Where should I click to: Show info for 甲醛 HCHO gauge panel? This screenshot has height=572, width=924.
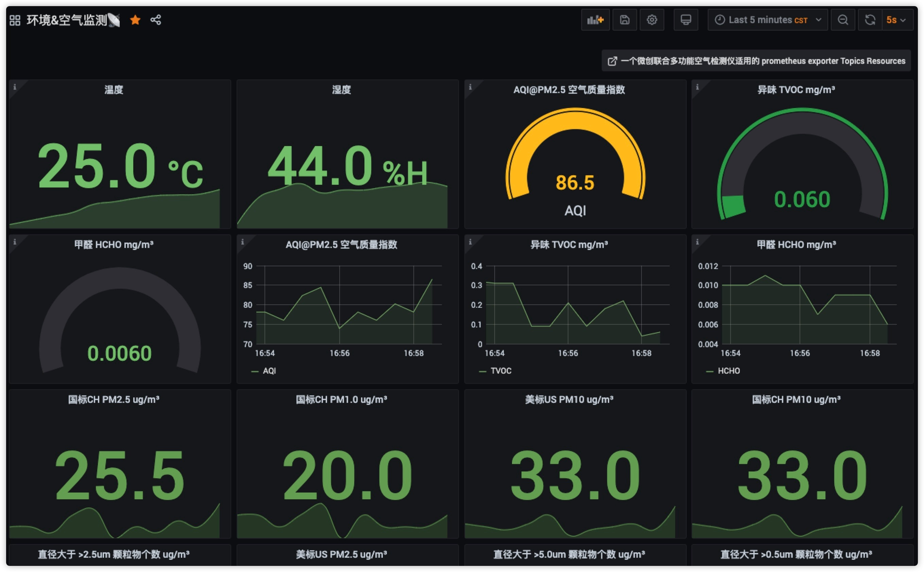tap(15, 242)
